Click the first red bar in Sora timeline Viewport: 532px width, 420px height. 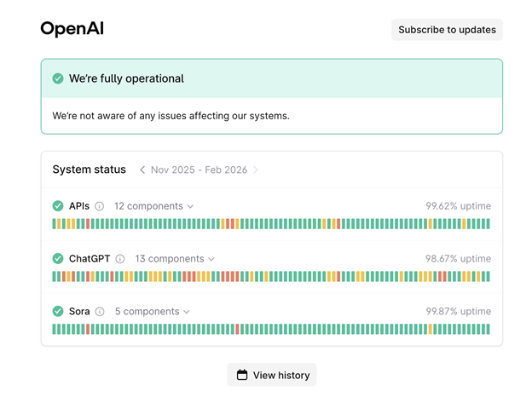click(x=88, y=329)
